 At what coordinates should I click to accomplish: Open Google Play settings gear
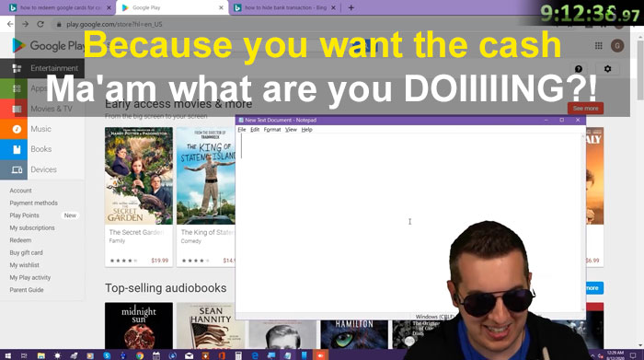607,69
